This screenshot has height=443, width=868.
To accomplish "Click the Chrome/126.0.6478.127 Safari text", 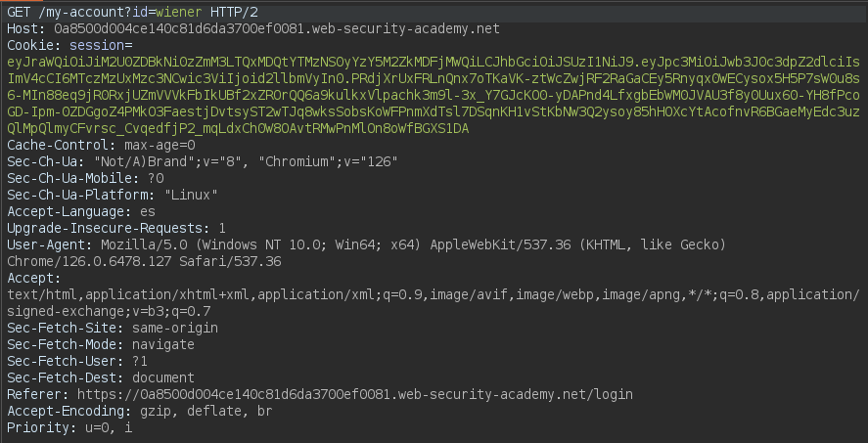I will [x=144, y=261].
